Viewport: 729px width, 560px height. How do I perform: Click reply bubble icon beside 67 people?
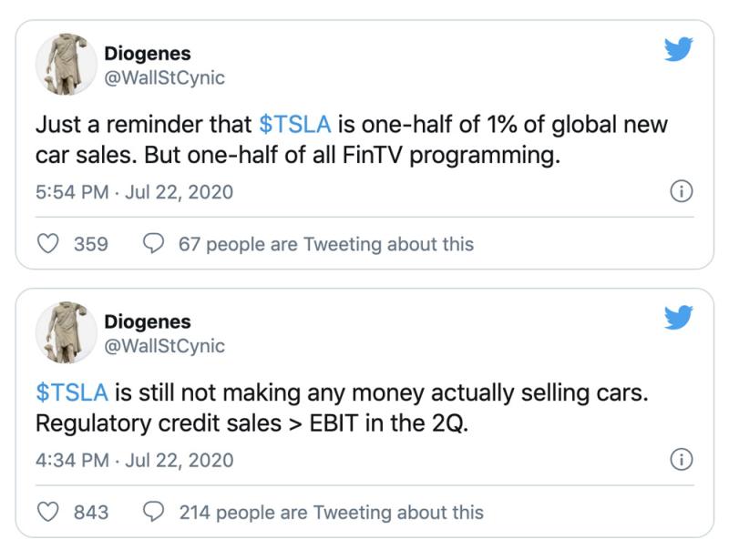155,244
